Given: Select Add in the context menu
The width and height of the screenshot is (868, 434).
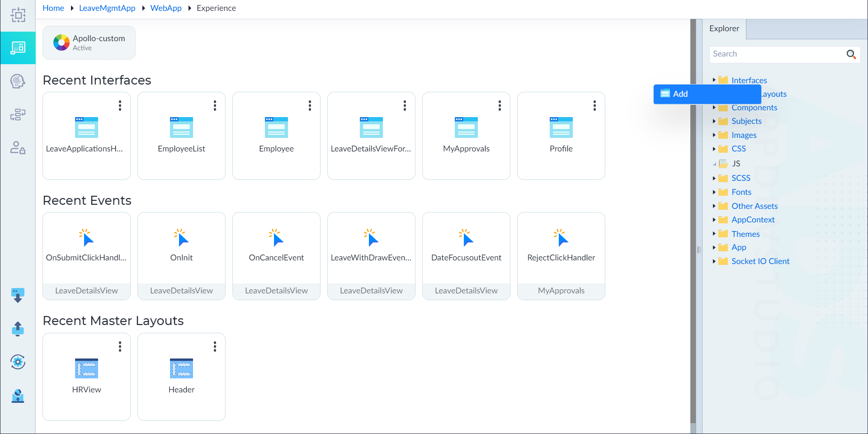Looking at the screenshot, I should (707, 94).
